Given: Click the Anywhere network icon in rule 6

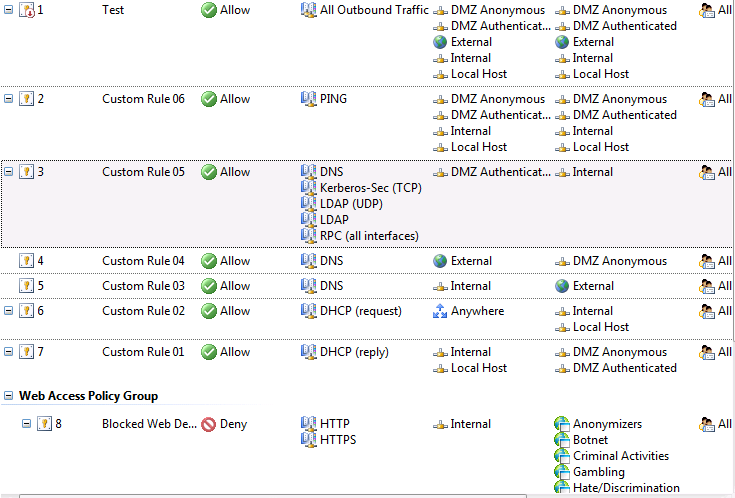Looking at the screenshot, I should click(x=440, y=311).
